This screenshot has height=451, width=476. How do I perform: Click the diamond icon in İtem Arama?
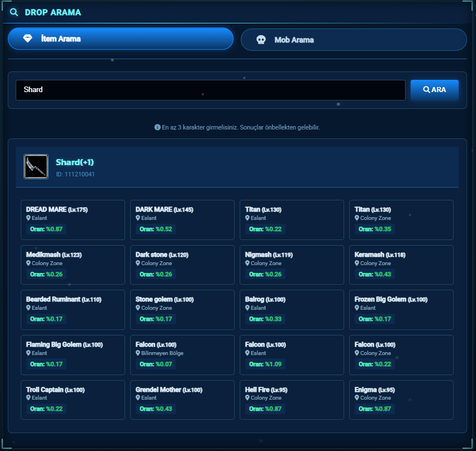pos(27,39)
